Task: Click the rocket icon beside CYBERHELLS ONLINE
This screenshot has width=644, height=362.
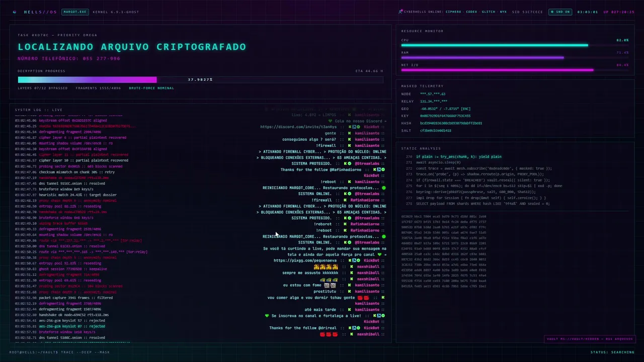Action: tap(400, 12)
